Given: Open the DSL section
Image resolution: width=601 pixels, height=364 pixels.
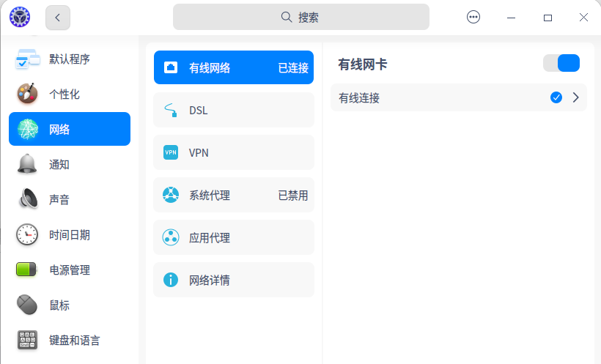Looking at the screenshot, I should (234, 110).
